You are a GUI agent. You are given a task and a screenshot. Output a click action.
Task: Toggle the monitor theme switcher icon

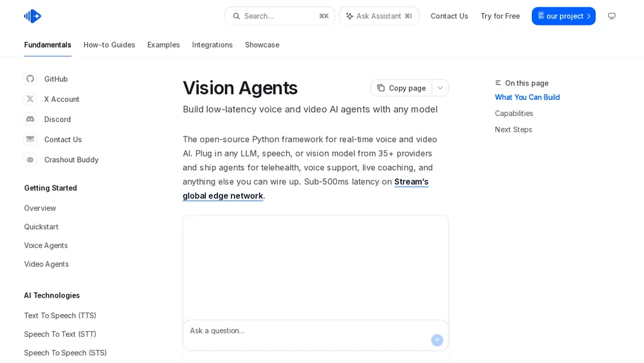[x=612, y=16]
